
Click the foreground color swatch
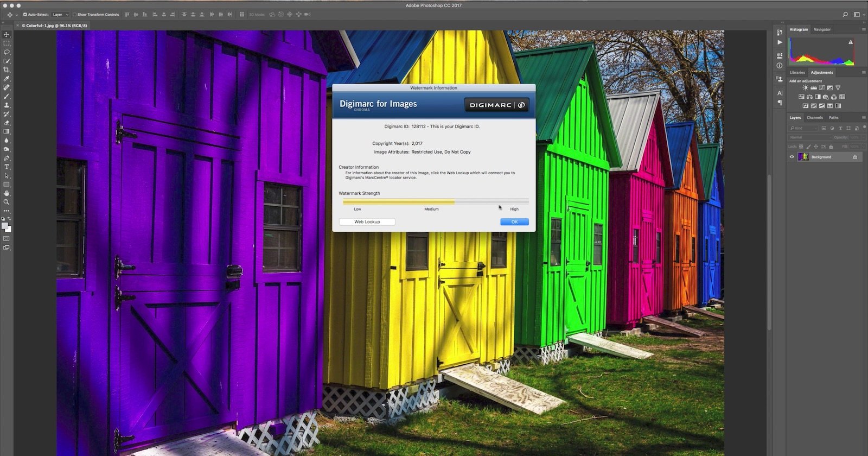coord(5,226)
